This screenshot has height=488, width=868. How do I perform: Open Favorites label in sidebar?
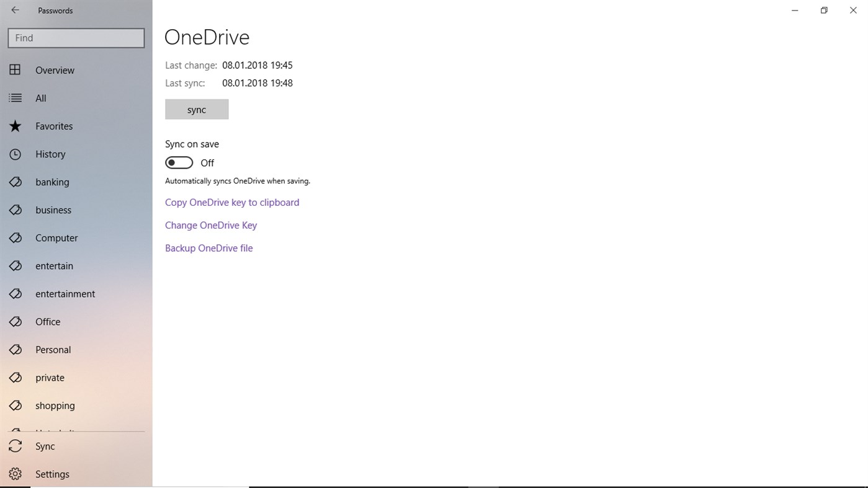point(54,126)
